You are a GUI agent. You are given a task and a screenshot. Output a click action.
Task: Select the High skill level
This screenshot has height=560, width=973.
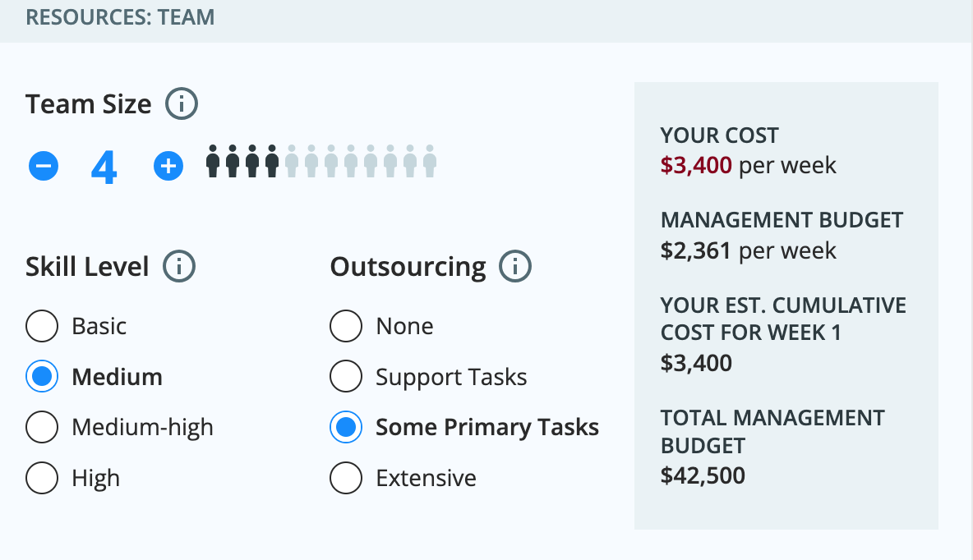pyautogui.click(x=42, y=477)
